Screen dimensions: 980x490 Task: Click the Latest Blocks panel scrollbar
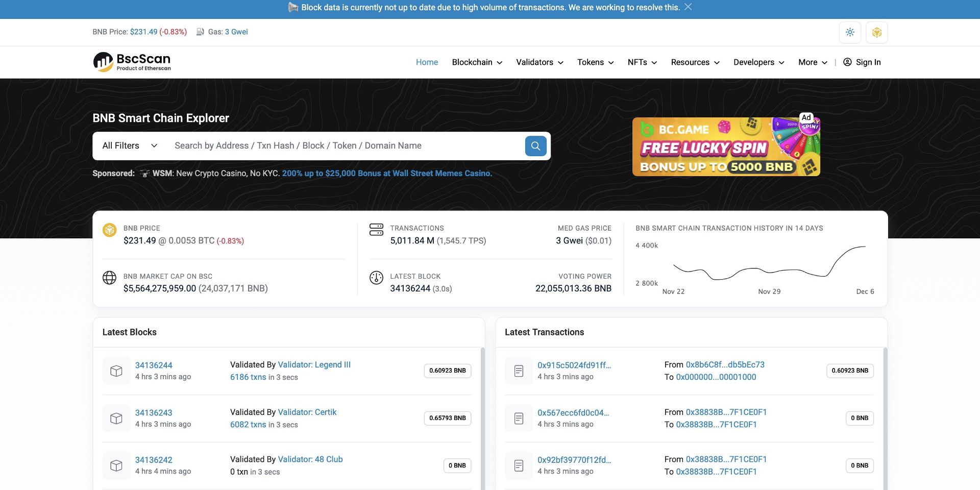483,419
